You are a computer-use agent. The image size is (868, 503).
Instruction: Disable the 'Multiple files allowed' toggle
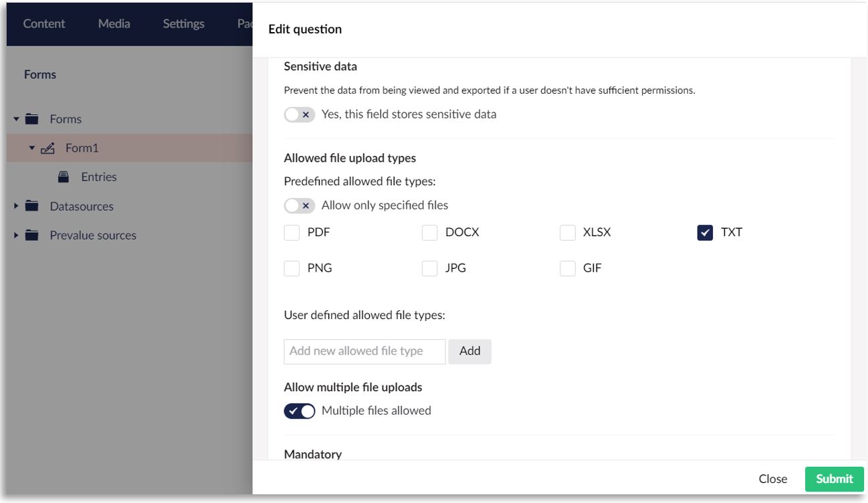tap(300, 411)
